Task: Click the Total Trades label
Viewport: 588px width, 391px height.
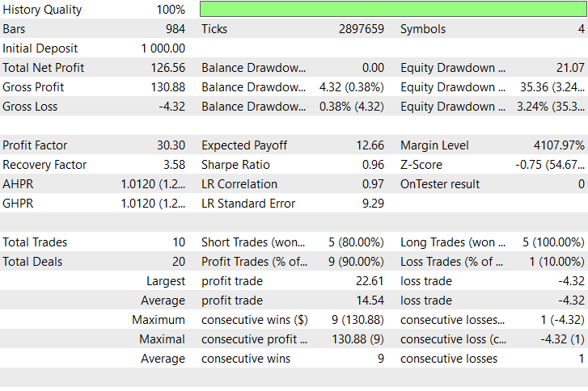Action: pos(35,242)
